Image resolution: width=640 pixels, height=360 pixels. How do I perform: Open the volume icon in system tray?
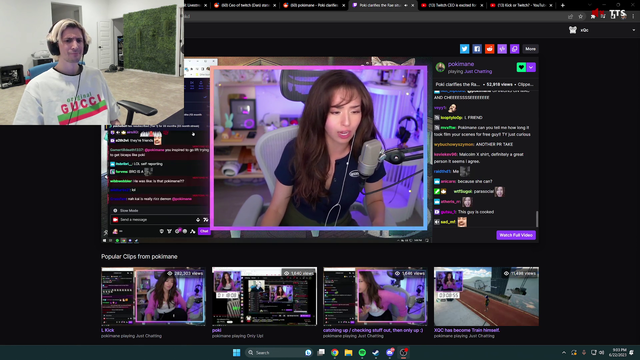601,353
